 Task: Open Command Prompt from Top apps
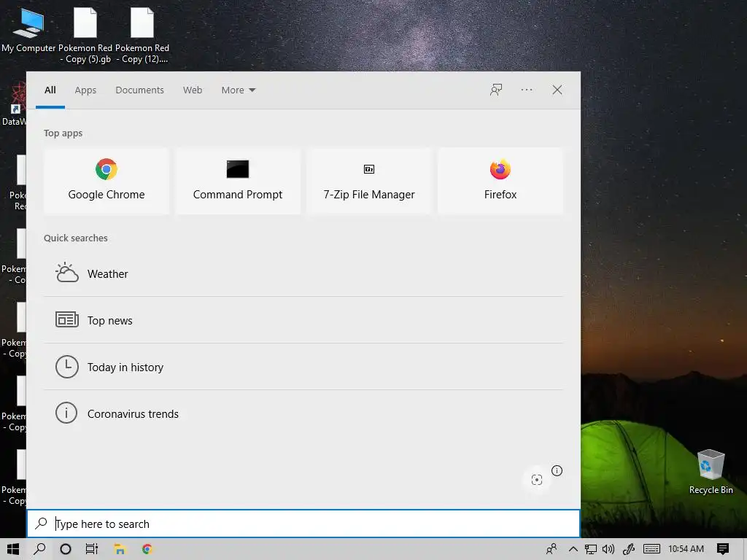pyautogui.click(x=238, y=181)
